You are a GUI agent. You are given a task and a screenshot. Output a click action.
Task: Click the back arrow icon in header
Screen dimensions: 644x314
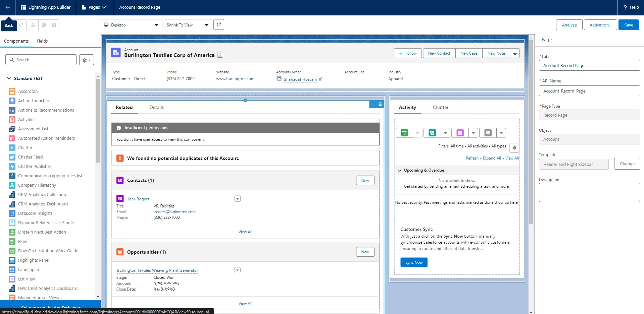click(x=7, y=7)
